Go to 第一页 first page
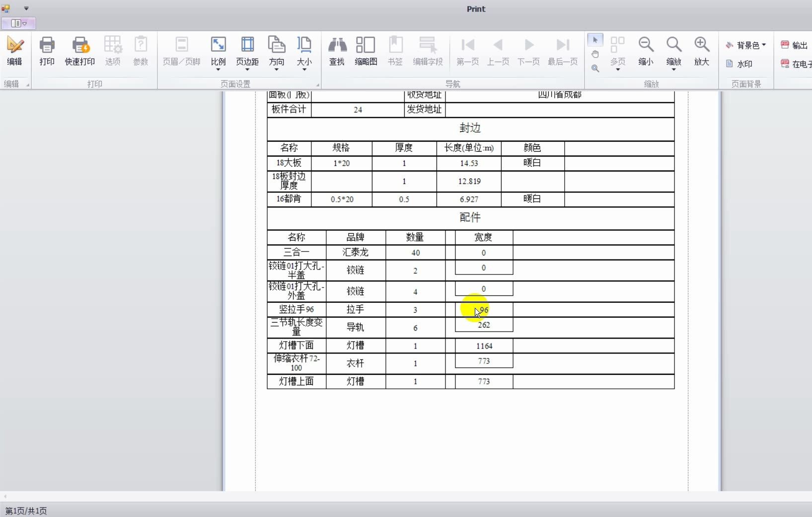 [467, 51]
